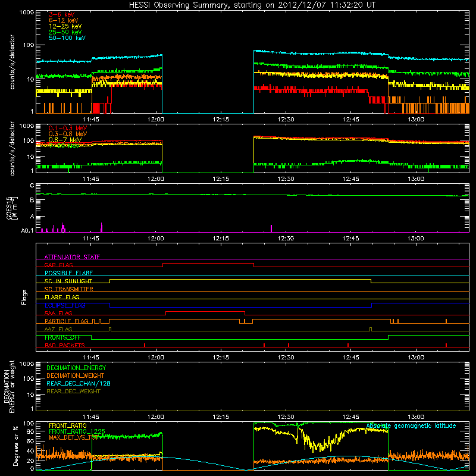Click the FRONT_RATIO_1225 legend entry
Viewport: 476px width, 476px height.
[77, 431]
